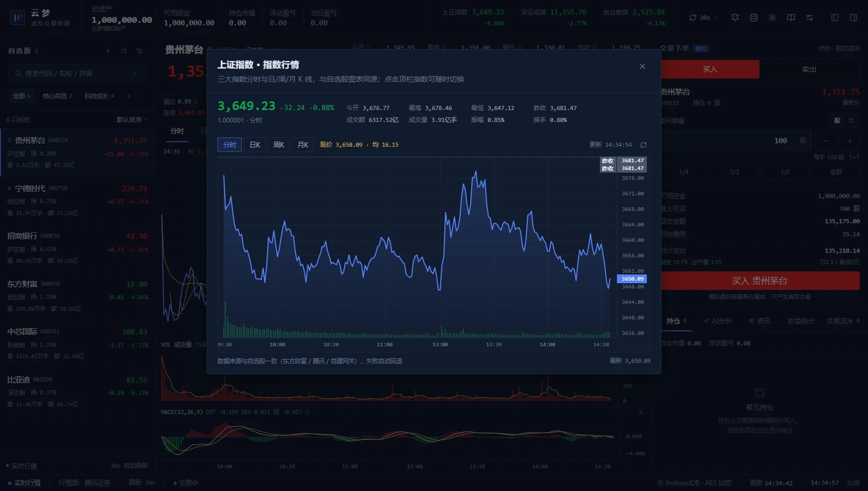Select 宁德时代 300750 in watchlist
The width and height of the screenshot is (868, 491).
tap(78, 201)
